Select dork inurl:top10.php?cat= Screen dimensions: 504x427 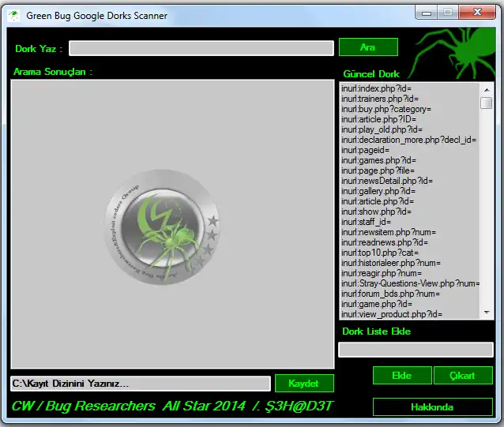coord(380,253)
